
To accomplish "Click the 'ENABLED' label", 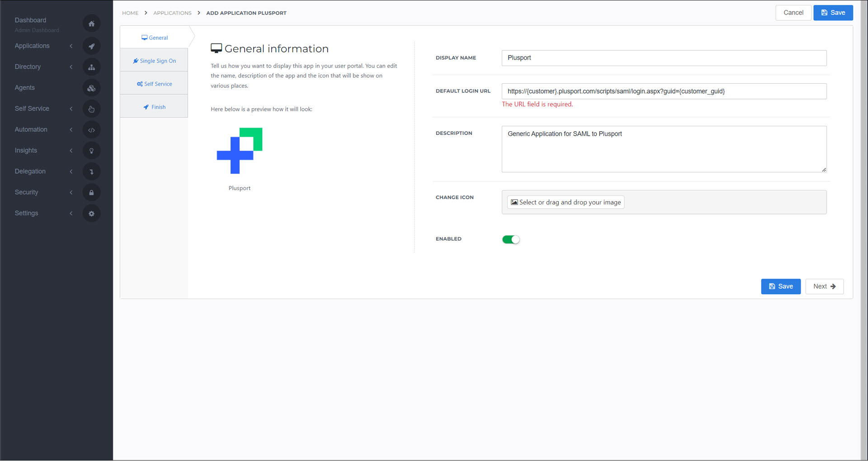I will pyautogui.click(x=448, y=239).
